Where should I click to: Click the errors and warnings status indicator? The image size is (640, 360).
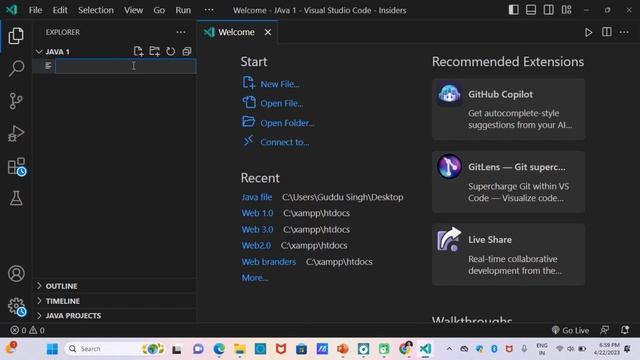coord(27,330)
